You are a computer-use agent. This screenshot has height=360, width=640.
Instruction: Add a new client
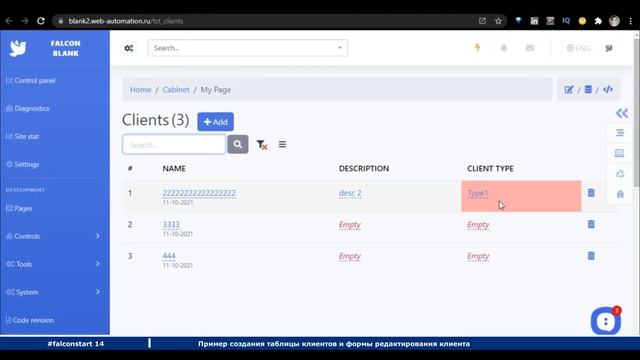click(x=216, y=122)
